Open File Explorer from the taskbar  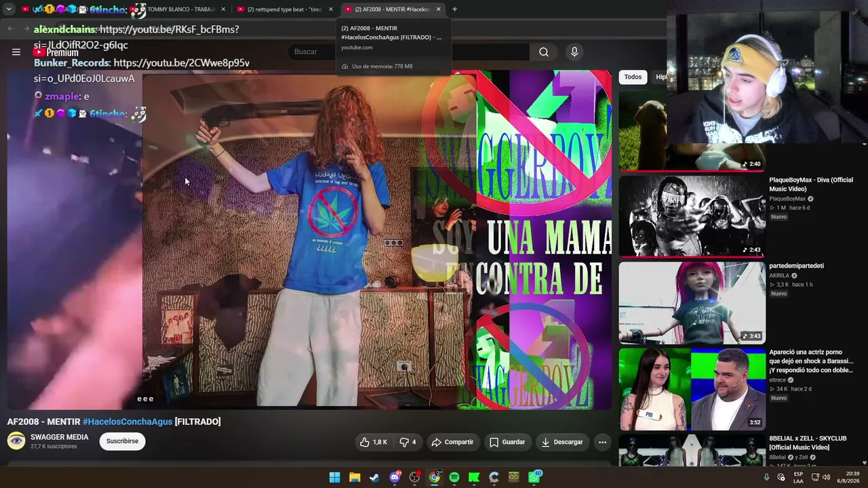click(355, 477)
